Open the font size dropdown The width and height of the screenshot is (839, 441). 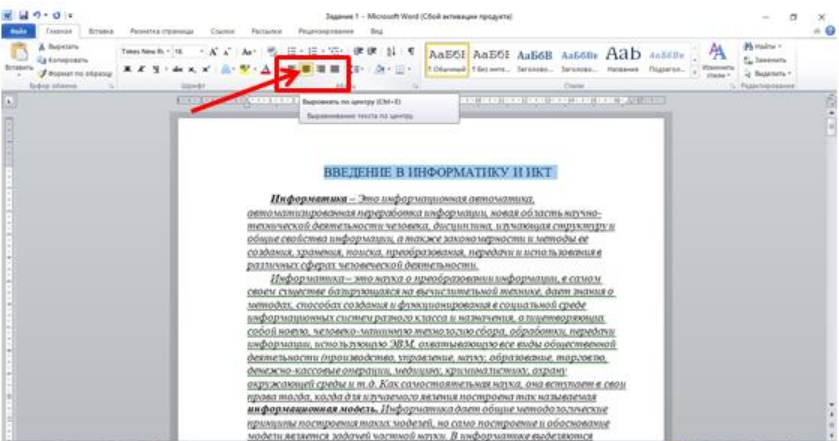coord(202,49)
